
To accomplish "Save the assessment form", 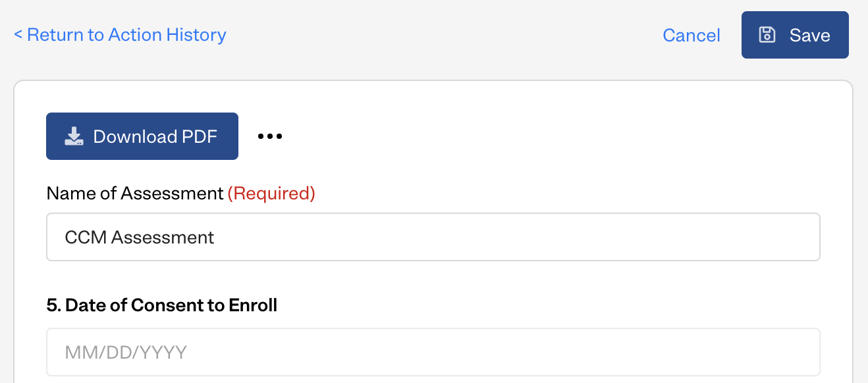I will (x=795, y=35).
